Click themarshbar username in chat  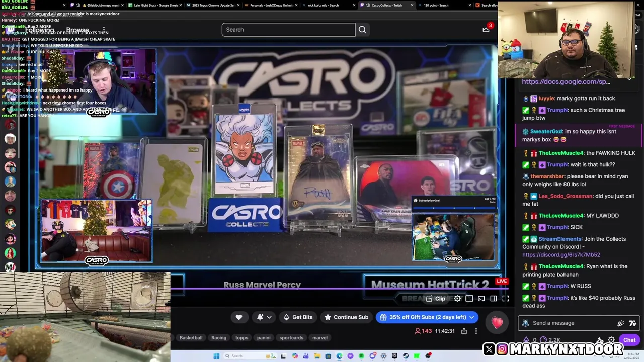click(547, 176)
